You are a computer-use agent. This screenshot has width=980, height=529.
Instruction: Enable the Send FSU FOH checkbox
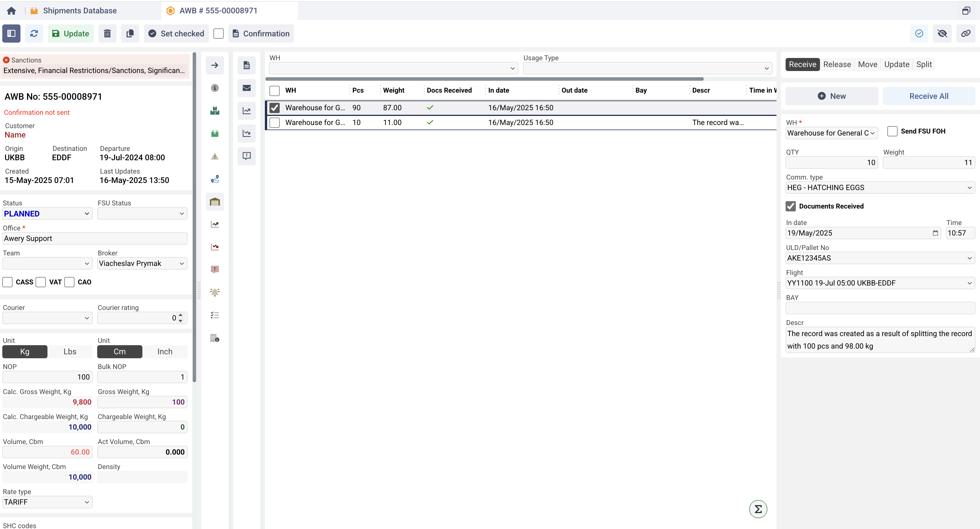coord(892,131)
